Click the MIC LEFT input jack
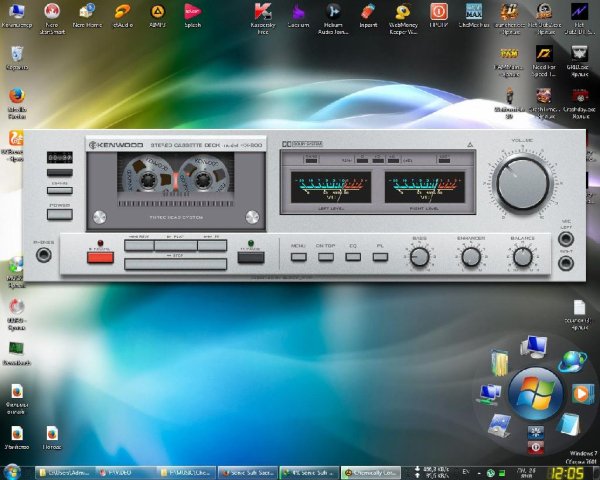Screen dimensions: 600x480 (x=566, y=239)
